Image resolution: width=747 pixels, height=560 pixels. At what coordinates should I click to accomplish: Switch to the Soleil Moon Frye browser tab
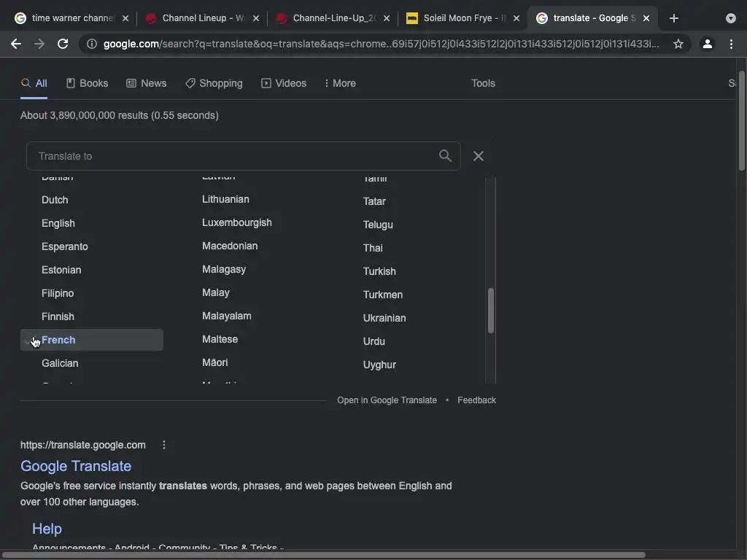pos(462,18)
